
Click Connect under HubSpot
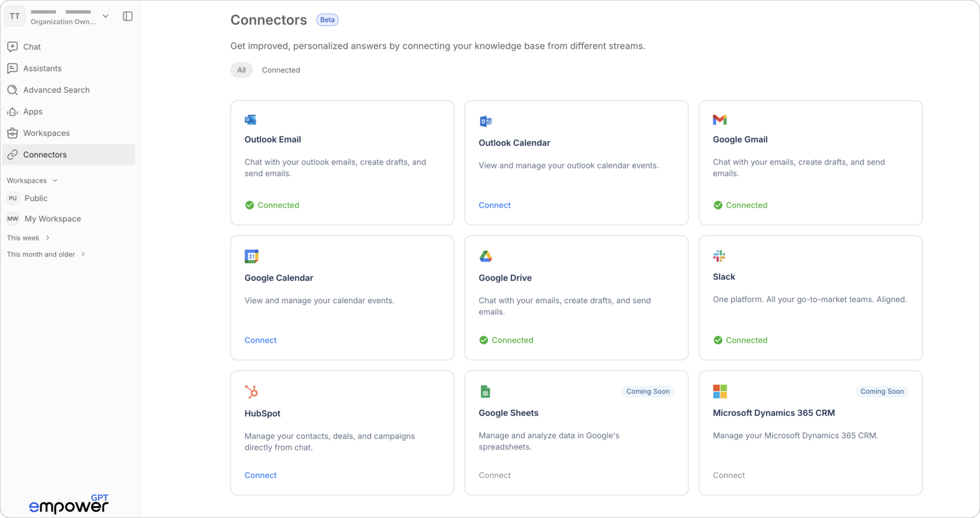[260, 475]
